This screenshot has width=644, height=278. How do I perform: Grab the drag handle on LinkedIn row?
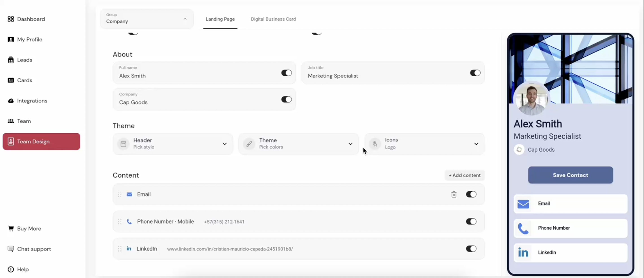(x=120, y=249)
